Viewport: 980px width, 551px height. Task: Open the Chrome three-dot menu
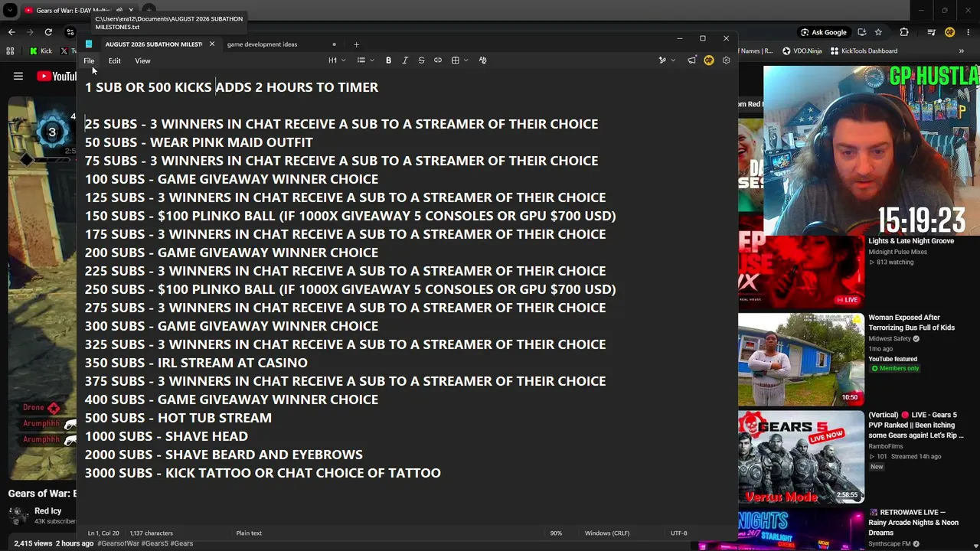pos(968,32)
